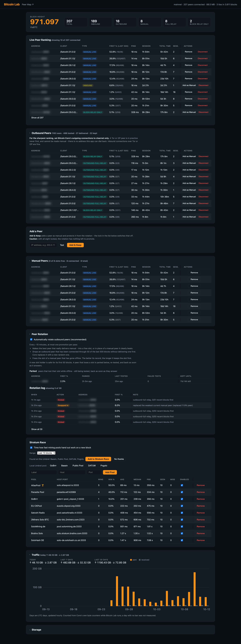Collapse the Manual Peers section

coord(30,261)
